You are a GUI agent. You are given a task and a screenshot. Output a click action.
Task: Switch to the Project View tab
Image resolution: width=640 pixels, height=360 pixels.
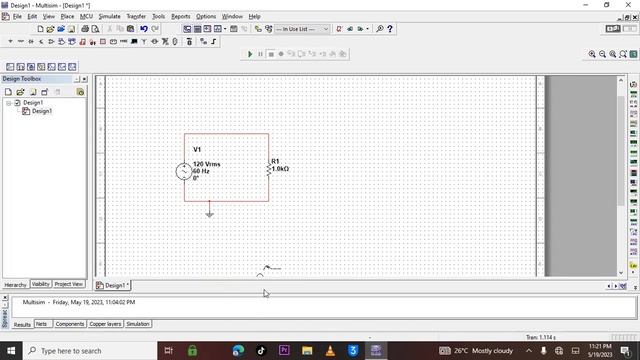pos(69,284)
